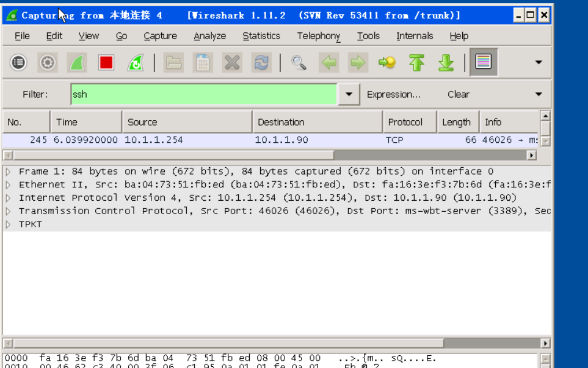
Task: Click packet list scroll down arrow
Action: pyautogui.click(x=546, y=142)
